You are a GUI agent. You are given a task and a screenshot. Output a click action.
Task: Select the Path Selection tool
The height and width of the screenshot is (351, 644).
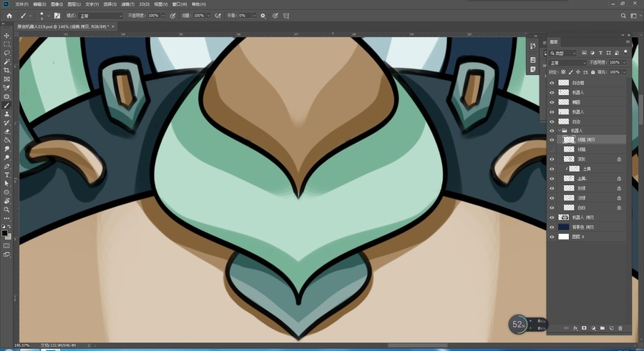(x=6, y=184)
